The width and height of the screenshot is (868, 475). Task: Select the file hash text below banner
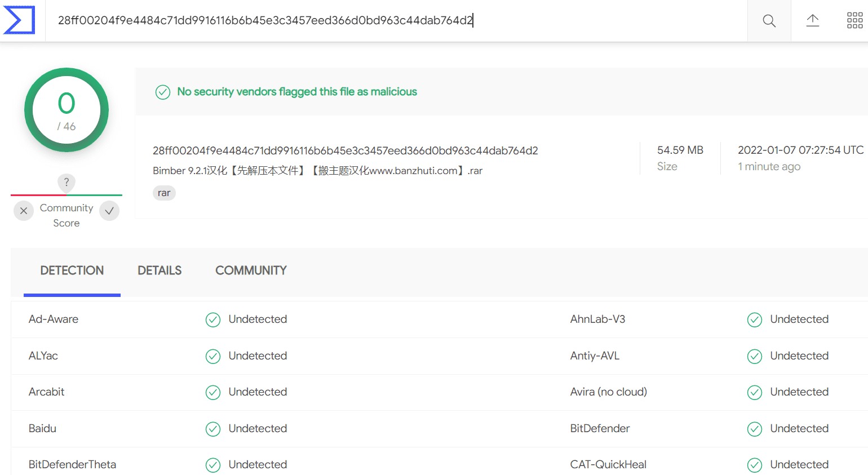(x=346, y=150)
